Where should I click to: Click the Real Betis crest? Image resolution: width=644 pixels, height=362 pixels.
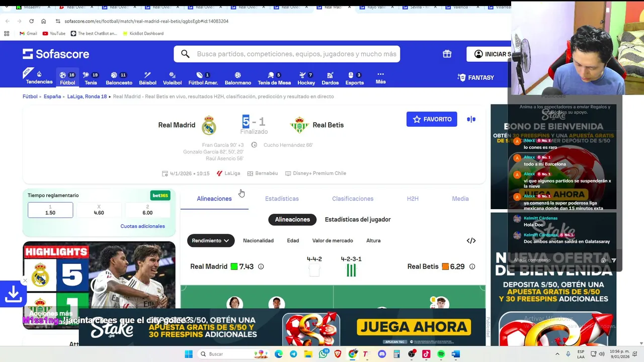pyautogui.click(x=299, y=125)
